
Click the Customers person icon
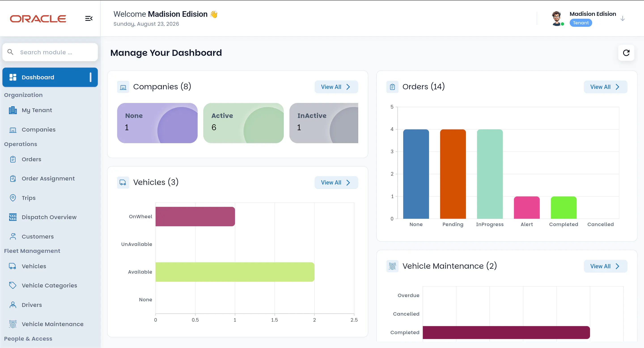tap(13, 236)
